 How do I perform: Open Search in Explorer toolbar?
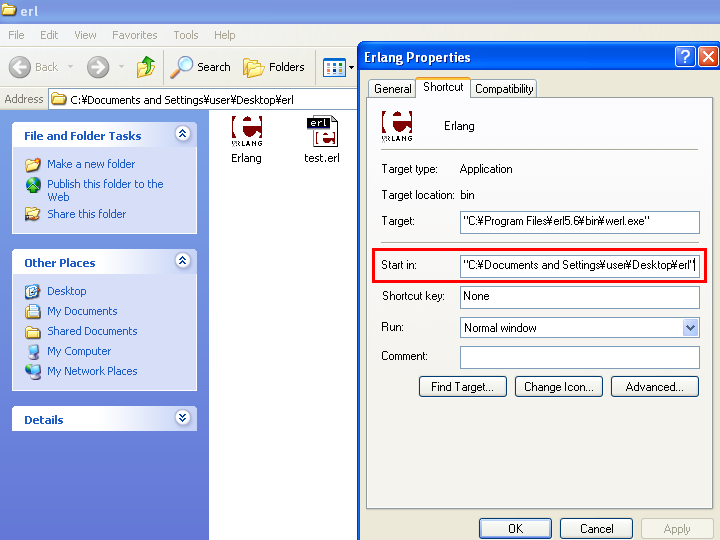pos(200,67)
